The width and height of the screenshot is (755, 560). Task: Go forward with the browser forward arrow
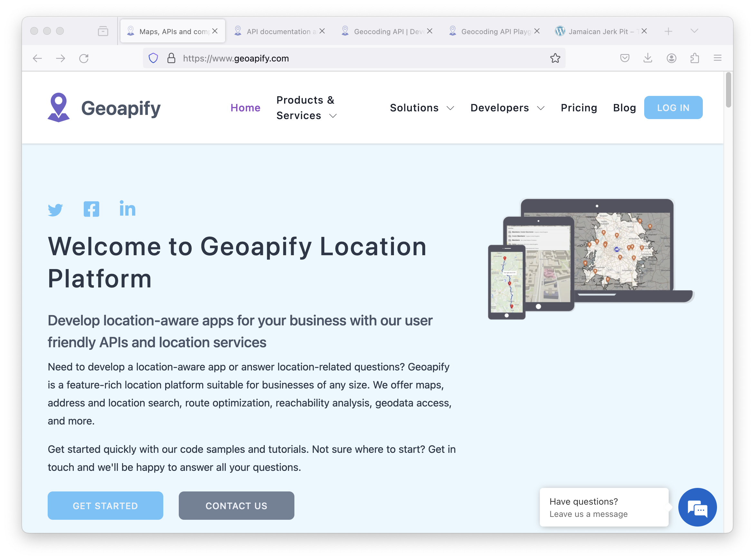point(60,58)
